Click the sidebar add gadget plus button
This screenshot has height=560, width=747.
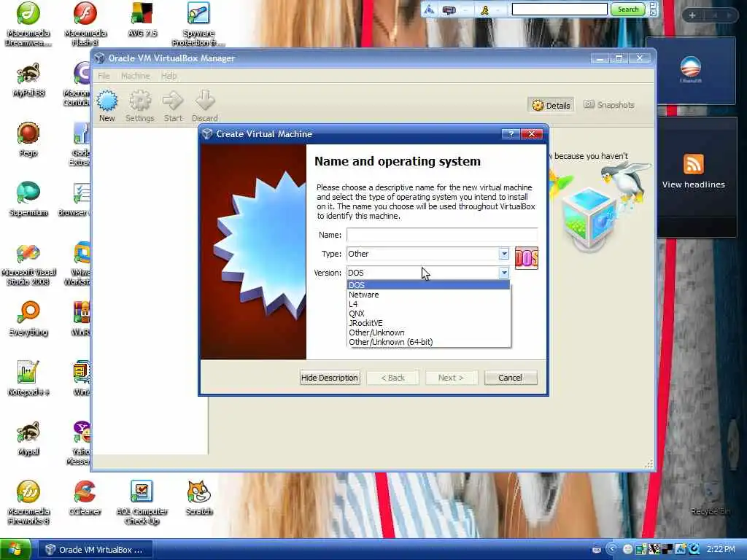pos(692,15)
